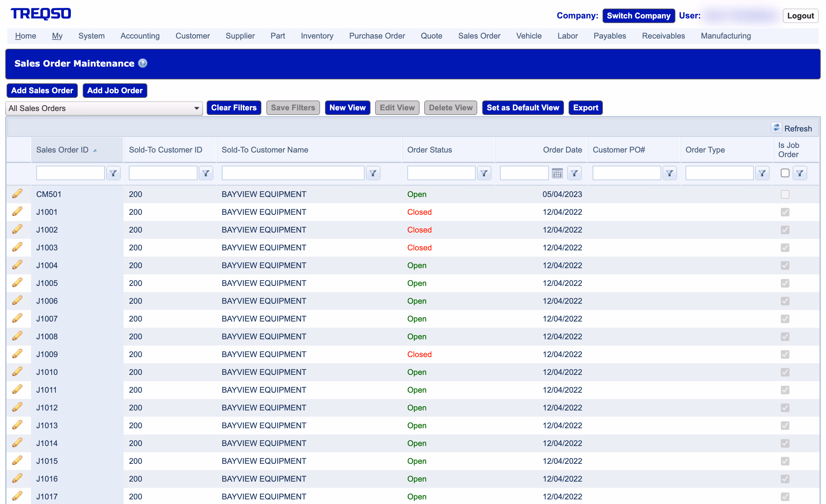Click the Switch Company button
The width and height of the screenshot is (826, 504).
638,16
